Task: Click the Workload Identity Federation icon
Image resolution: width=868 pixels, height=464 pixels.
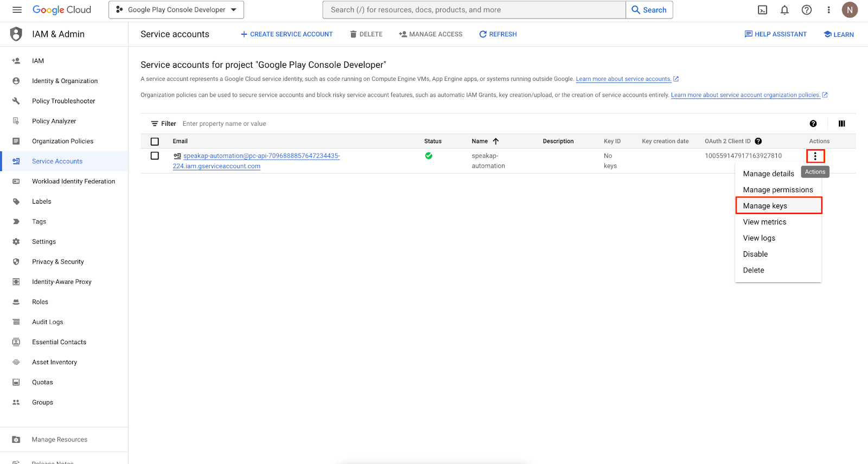Action: click(x=16, y=181)
